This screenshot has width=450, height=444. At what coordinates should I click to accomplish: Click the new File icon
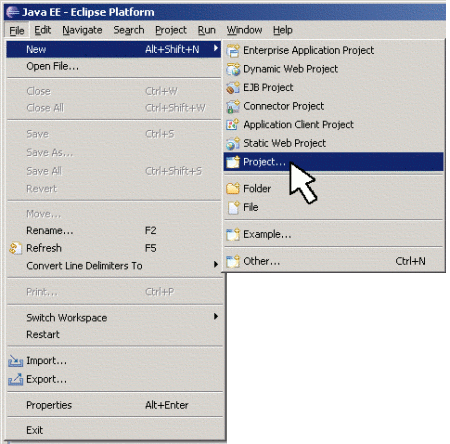click(x=233, y=207)
